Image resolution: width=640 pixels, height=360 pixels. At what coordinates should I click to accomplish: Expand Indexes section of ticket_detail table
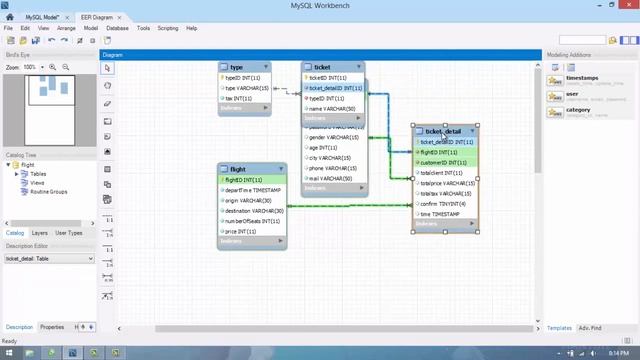click(472, 223)
